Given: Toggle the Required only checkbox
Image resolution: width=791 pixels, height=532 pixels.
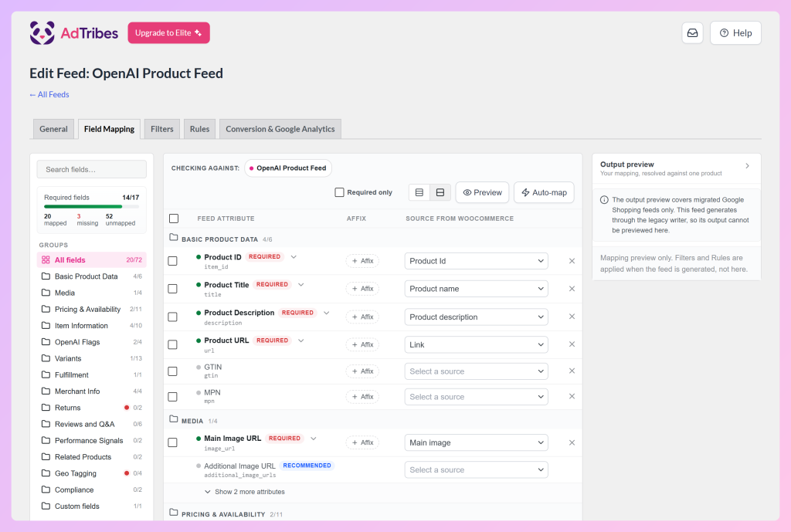Looking at the screenshot, I should (x=340, y=192).
